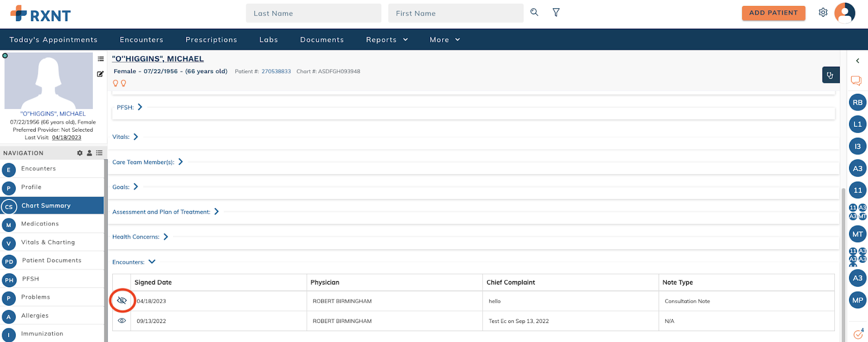Collapse the Encounters section
This screenshot has height=342, width=868.
152,262
